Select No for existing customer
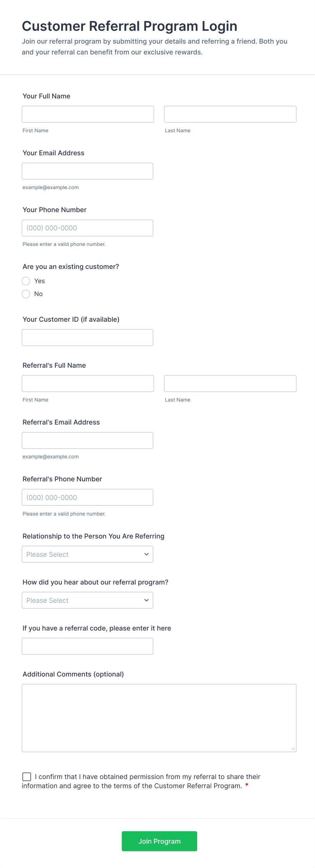315x868 pixels. (26, 294)
